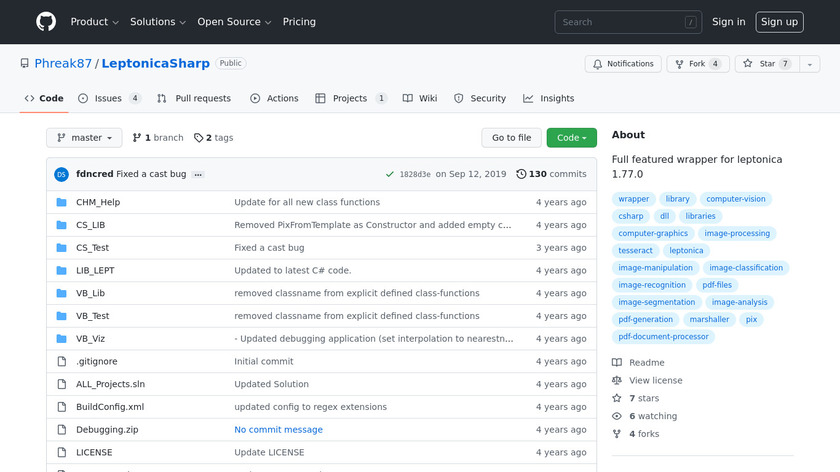Expand the Open Source menu
This screenshot has width=840, height=472.
point(234,22)
